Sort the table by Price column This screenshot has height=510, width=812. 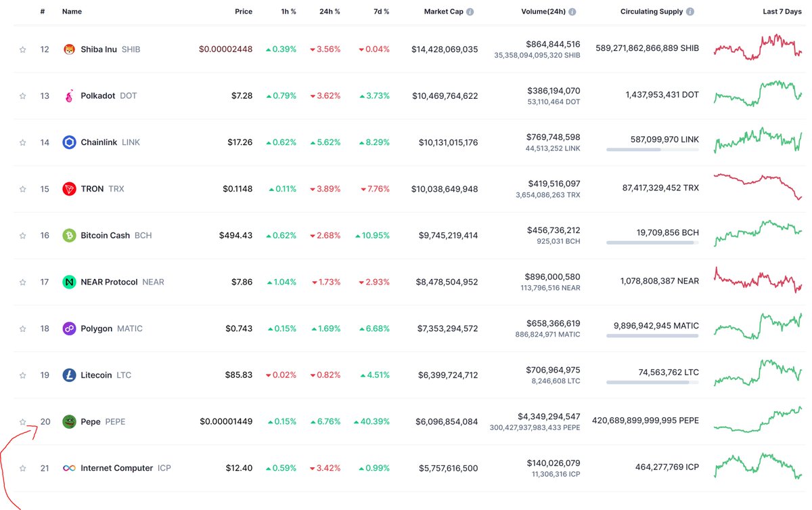(x=243, y=11)
